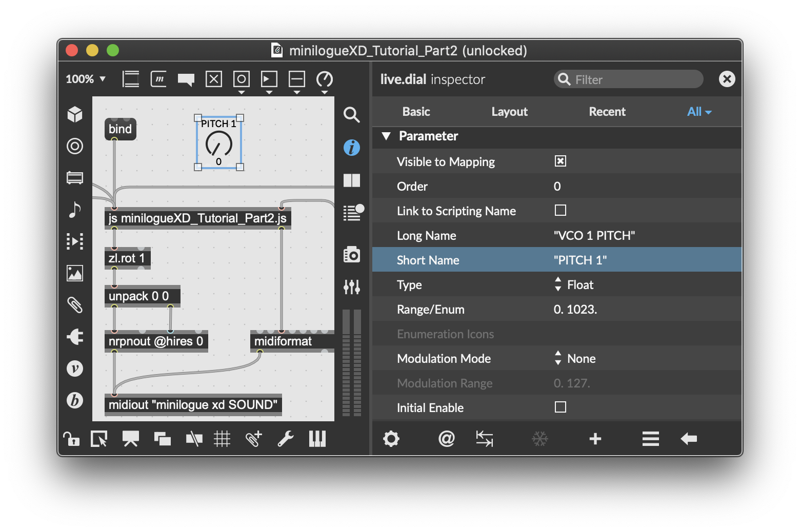This screenshot has height=532, width=800.
Task: Toggle the grid display icon
Action: tap(222, 439)
